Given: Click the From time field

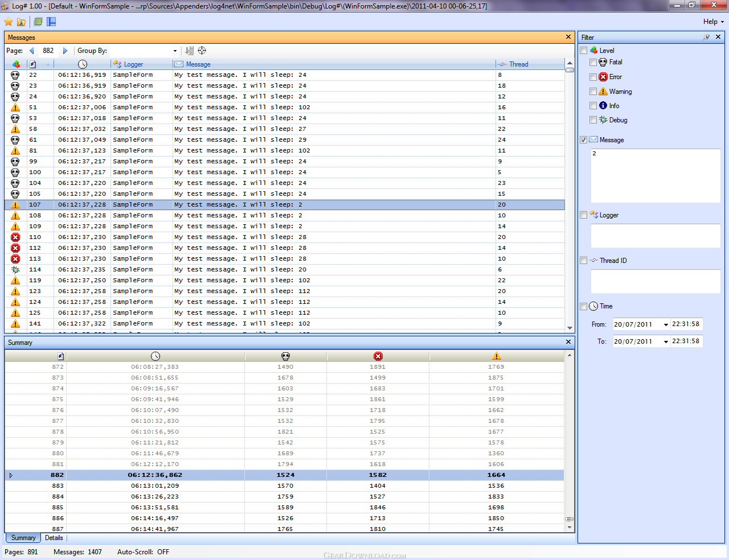Looking at the screenshot, I should (686, 324).
